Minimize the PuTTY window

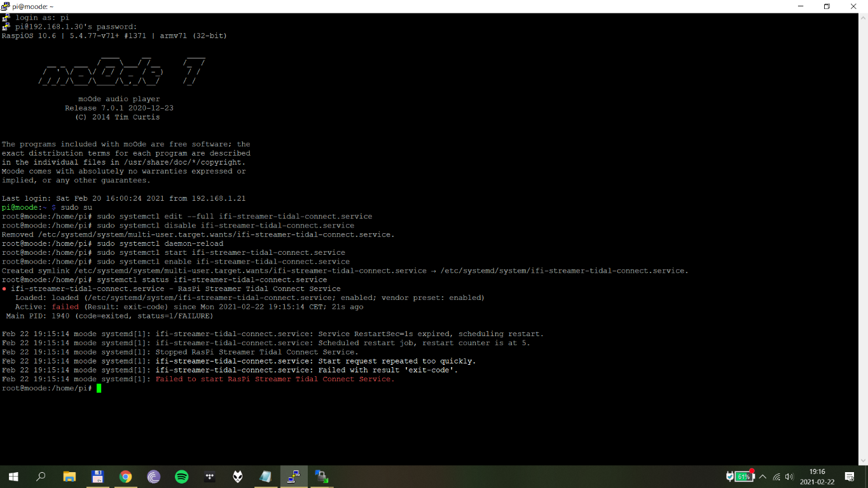point(799,6)
